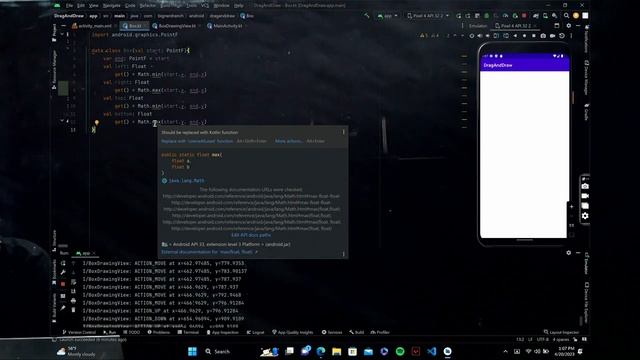Click 'More actions...' link in popup
640x360 pixels.
pos(289,141)
